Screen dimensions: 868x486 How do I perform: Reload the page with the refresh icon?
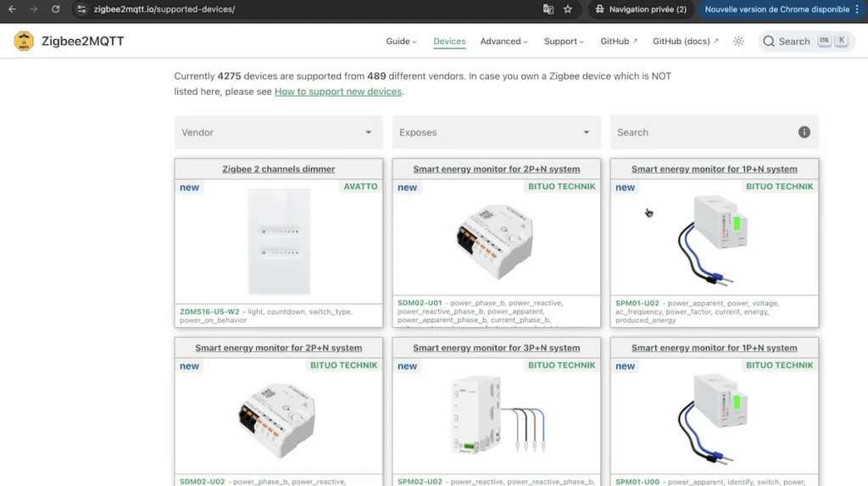click(55, 9)
